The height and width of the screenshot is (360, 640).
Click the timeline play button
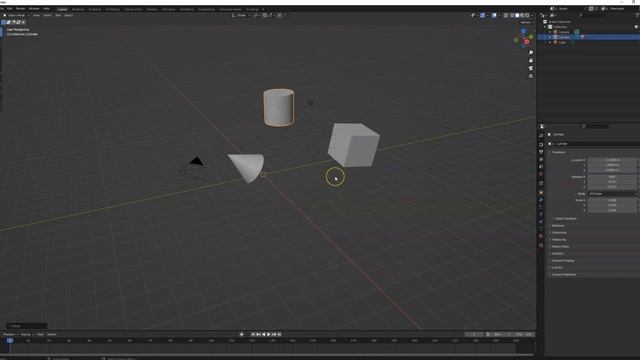[x=269, y=334]
